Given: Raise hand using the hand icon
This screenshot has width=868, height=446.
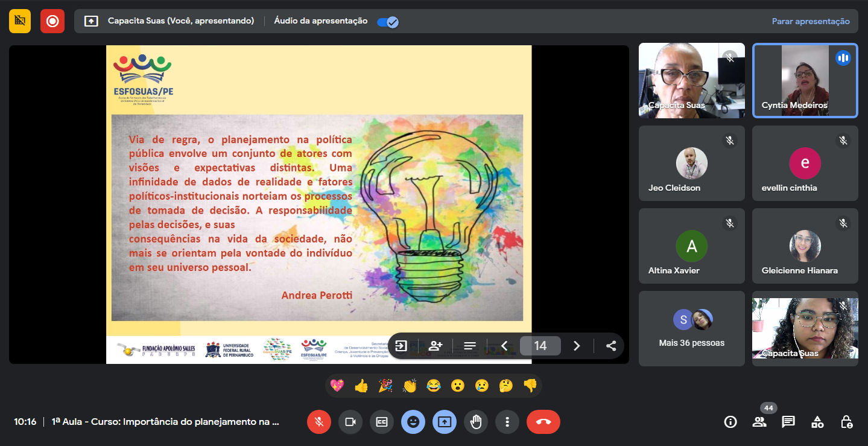Looking at the screenshot, I should [x=476, y=422].
